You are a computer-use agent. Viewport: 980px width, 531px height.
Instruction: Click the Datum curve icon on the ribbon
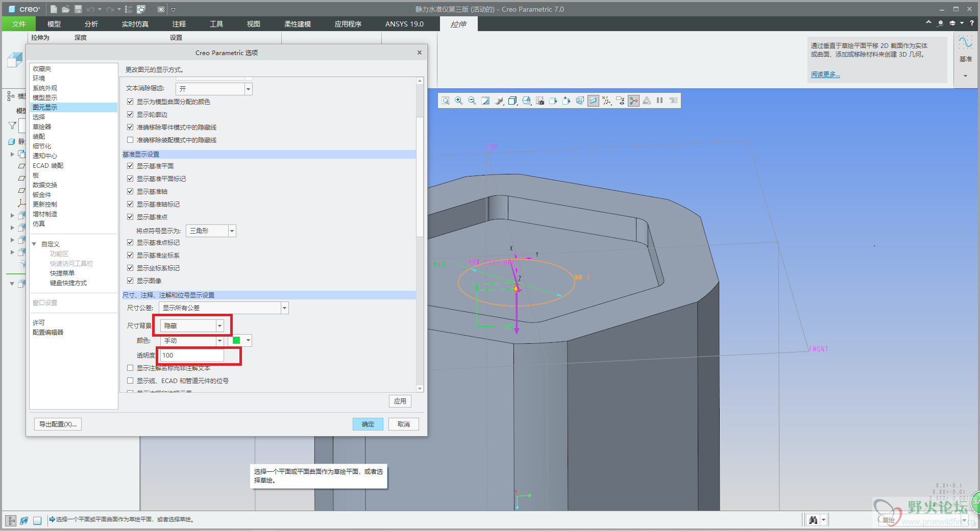coord(965,42)
